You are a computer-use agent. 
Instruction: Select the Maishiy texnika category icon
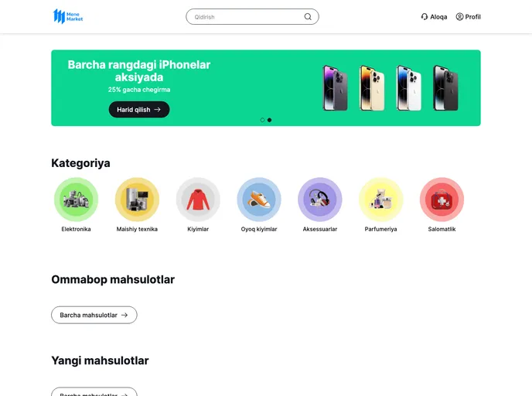pyautogui.click(x=137, y=200)
